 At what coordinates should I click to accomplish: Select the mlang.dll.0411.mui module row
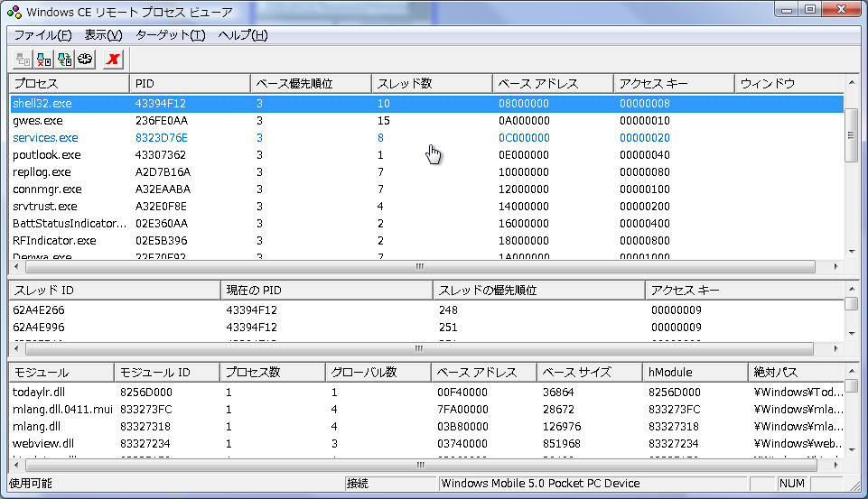[427, 410]
